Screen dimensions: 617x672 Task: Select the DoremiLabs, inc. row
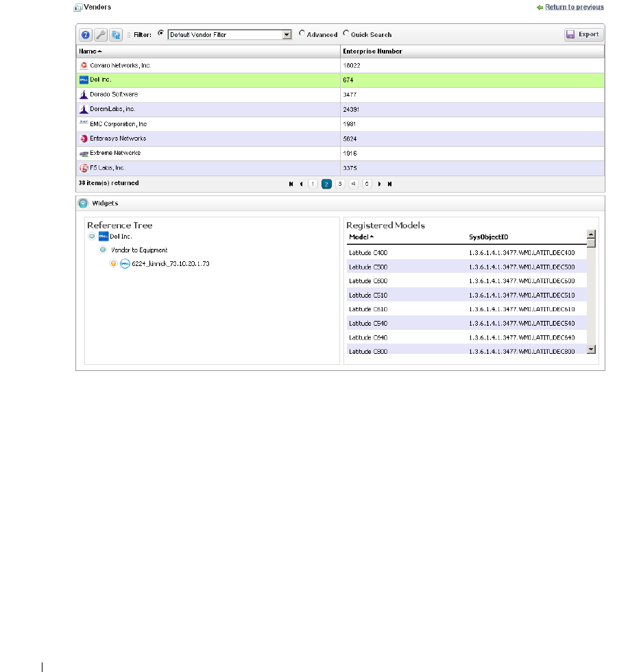coord(340,110)
